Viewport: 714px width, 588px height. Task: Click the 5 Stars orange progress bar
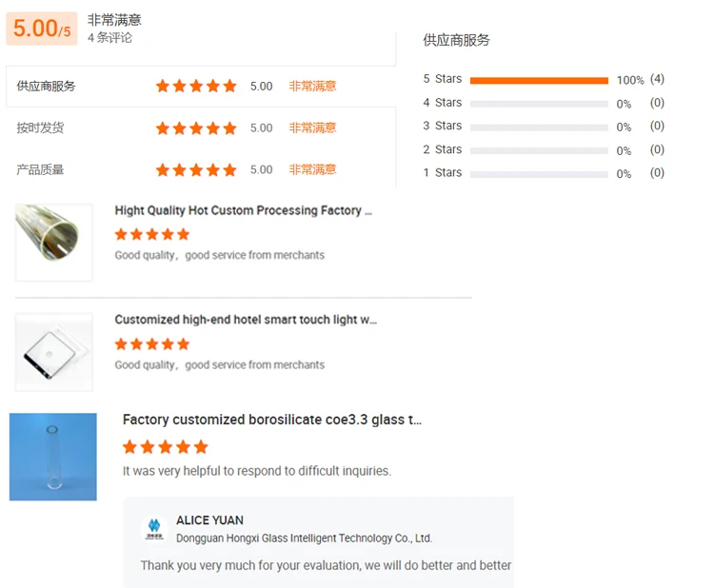pos(539,80)
